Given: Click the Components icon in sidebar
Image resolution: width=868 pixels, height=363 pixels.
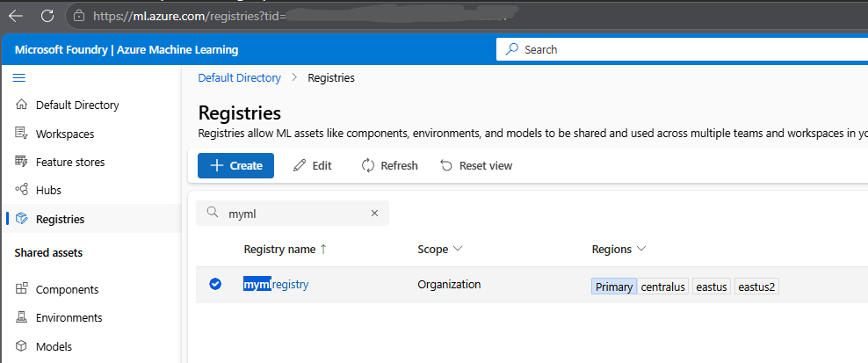Looking at the screenshot, I should coord(22,289).
